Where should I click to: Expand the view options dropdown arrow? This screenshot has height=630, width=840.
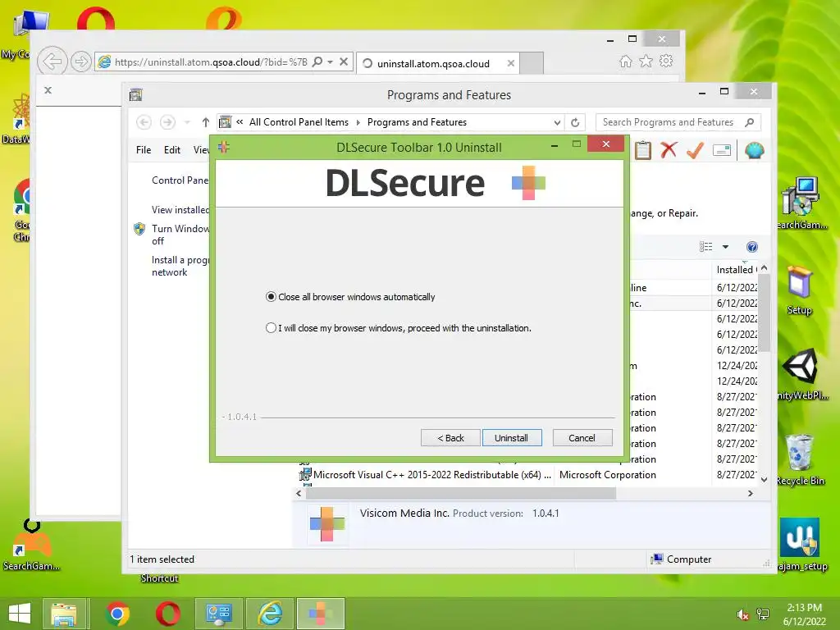(x=725, y=247)
